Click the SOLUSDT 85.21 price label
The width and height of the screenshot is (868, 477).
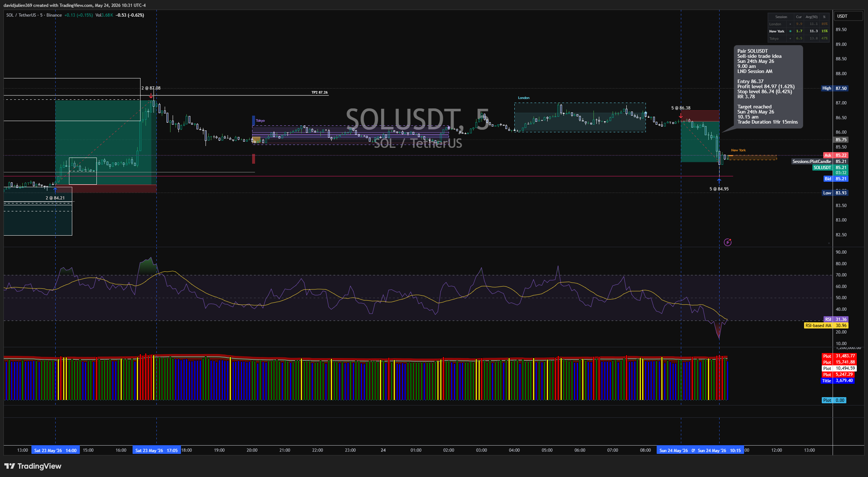point(830,168)
